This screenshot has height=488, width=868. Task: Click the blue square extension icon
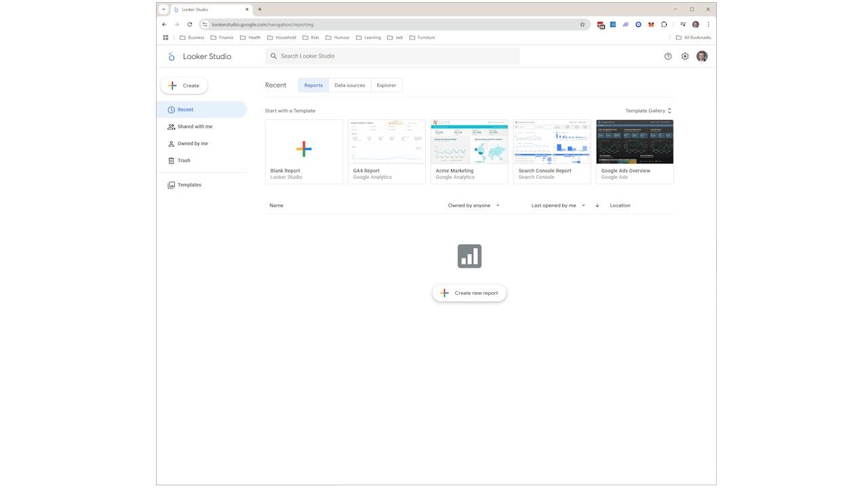(x=613, y=24)
